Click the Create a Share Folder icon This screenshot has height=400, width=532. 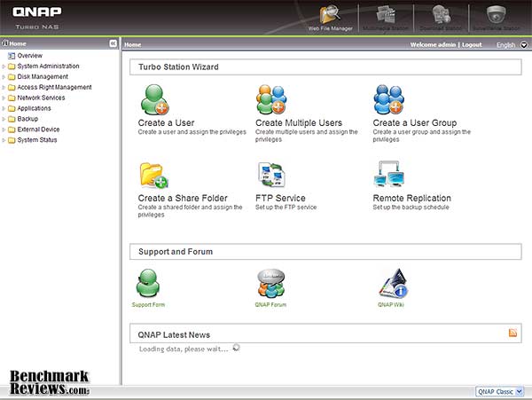154,176
